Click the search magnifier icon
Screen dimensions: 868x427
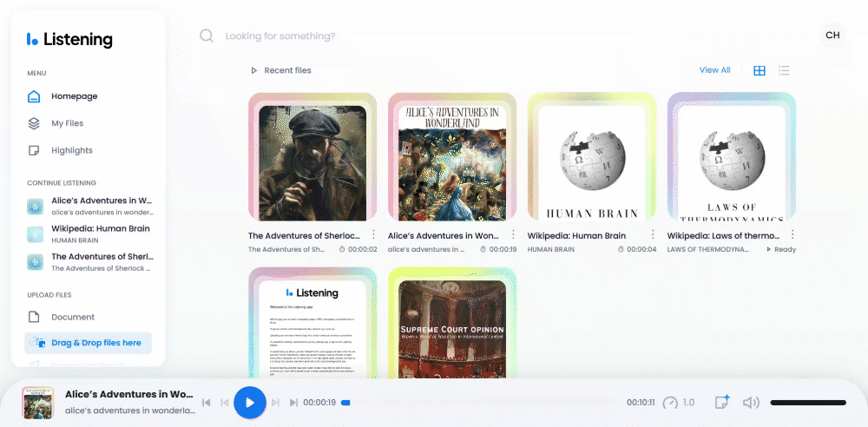point(207,36)
